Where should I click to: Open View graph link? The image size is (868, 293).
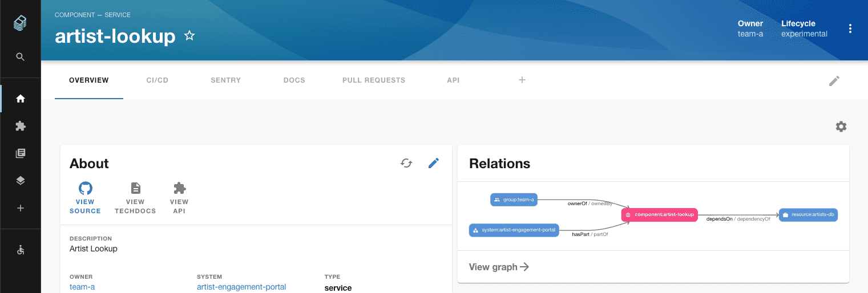click(x=499, y=267)
